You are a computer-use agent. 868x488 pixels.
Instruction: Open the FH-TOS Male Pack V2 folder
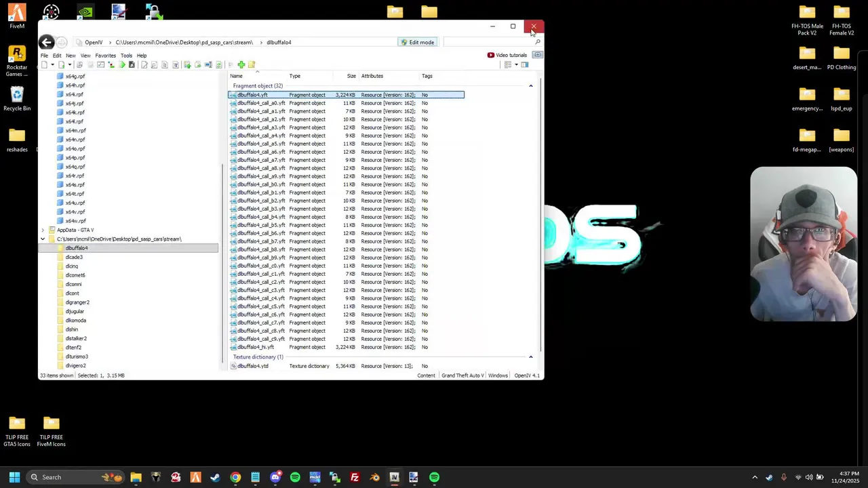coord(807,20)
